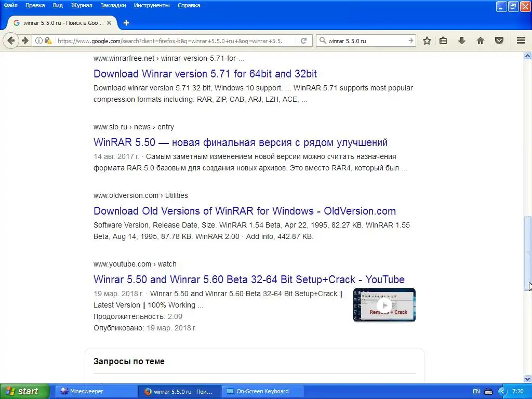Open the Файл menu
The image size is (532, 399).
coord(10,5)
